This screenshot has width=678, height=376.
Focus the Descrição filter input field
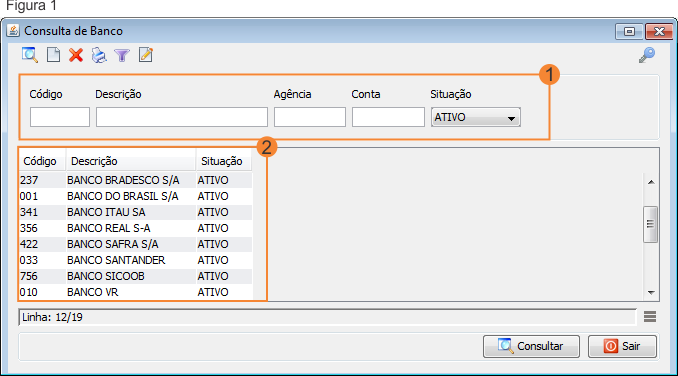click(x=182, y=117)
